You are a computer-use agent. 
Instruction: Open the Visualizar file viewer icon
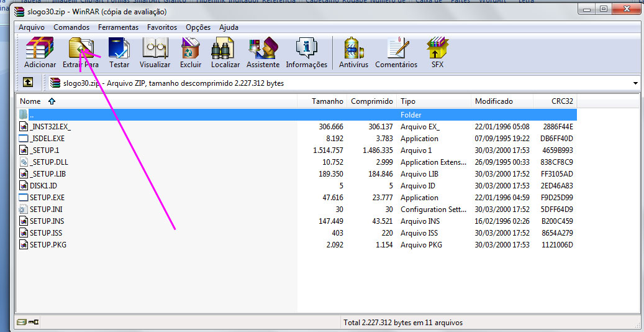(x=155, y=48)
